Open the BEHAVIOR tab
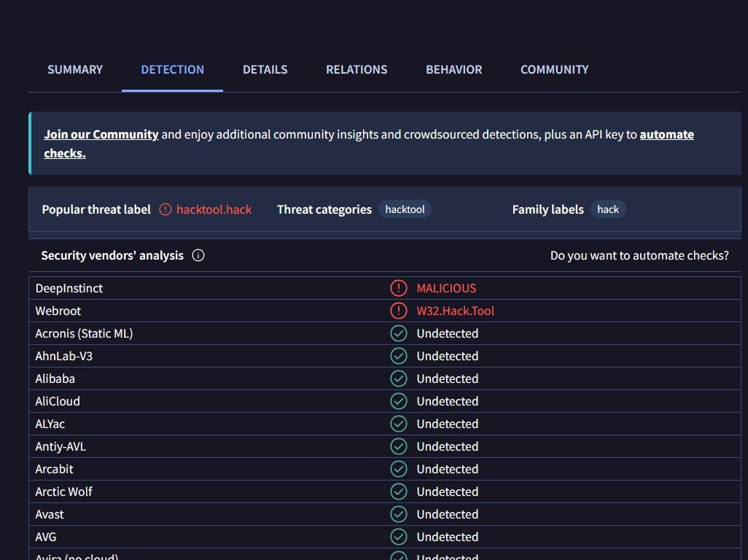 453,70
